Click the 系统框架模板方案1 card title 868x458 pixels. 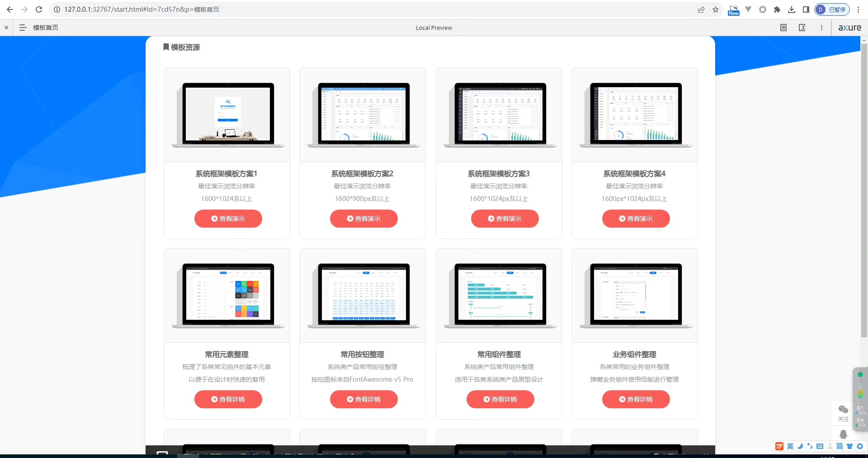pyautogui.click(x=226, y=174)
